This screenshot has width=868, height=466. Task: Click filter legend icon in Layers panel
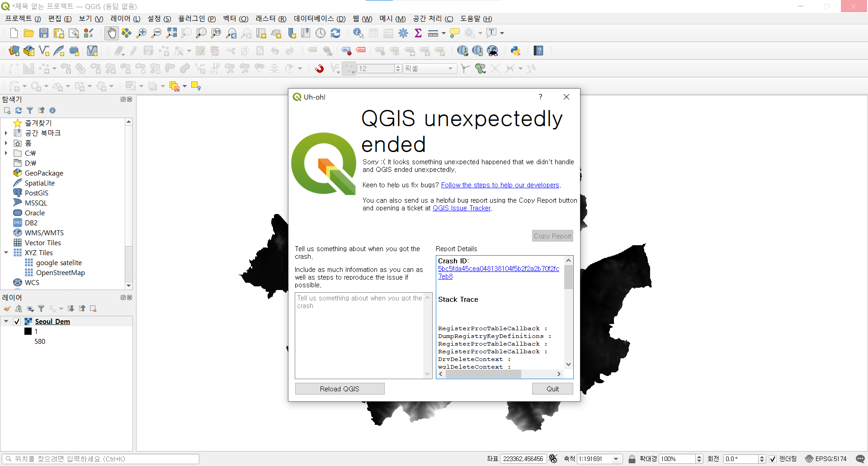click(x=41, y=309)
